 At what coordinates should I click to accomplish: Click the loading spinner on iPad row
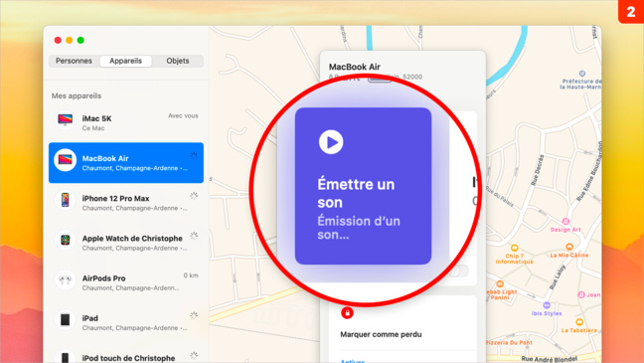[x=194, y=315]
